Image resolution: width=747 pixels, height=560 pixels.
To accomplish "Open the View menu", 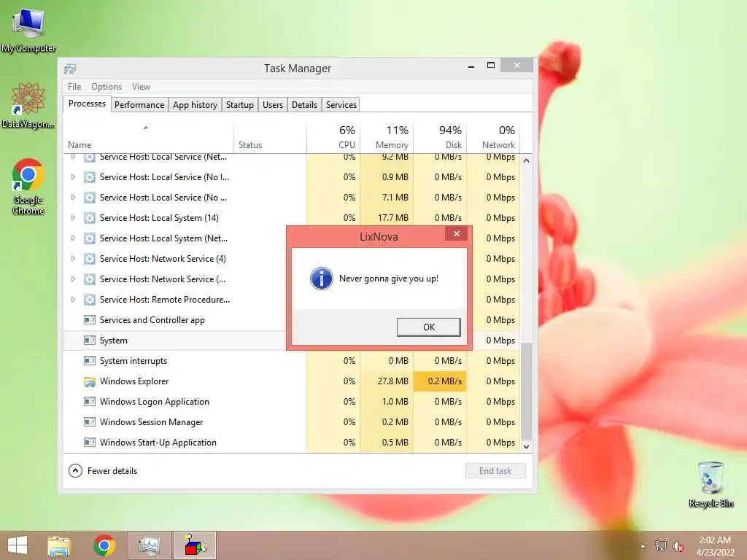I will coord(141,87).
